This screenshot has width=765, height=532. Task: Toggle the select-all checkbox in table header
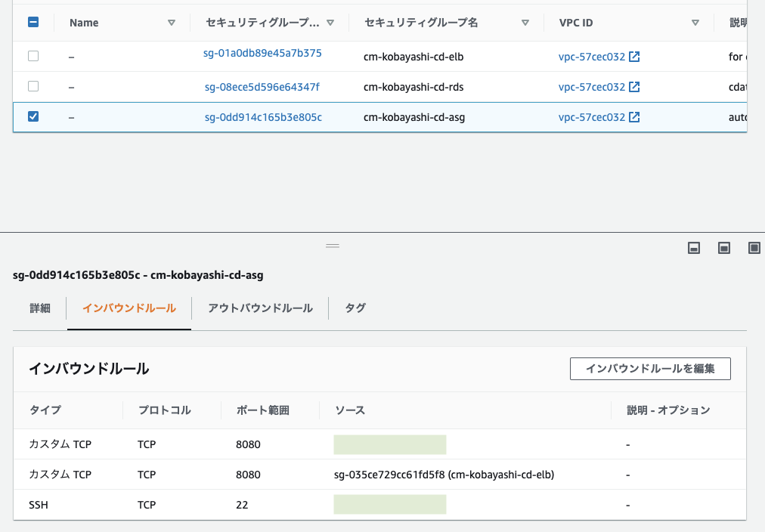pyautogui.click(x=32, y=23)
